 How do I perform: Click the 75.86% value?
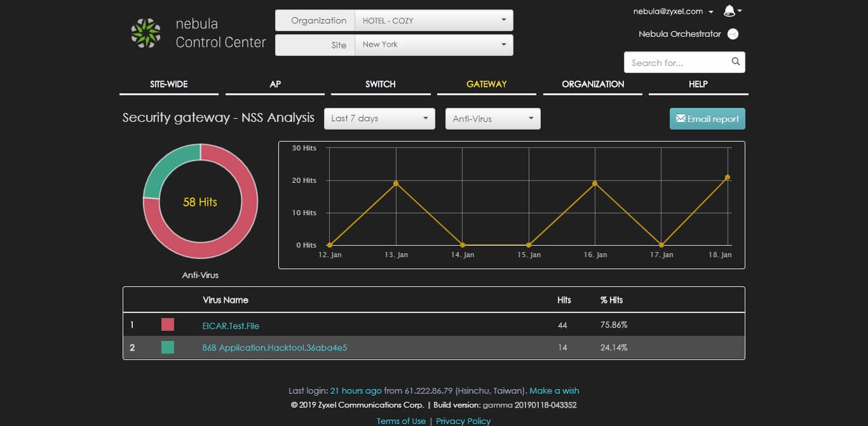[614, 325]
